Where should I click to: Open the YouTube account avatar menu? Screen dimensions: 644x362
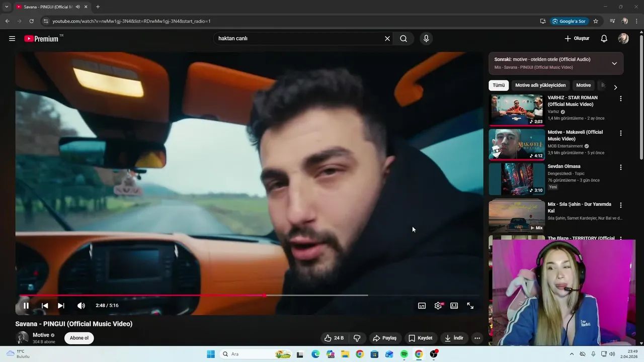point(623,39)
